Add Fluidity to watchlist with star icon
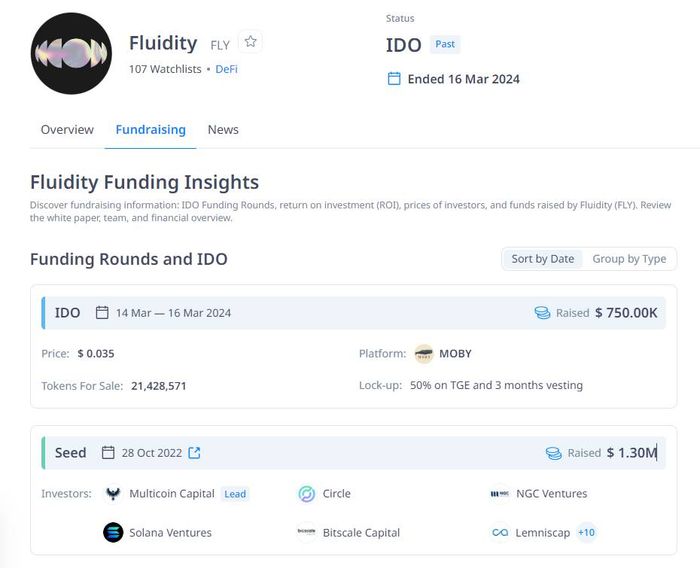 [250, 42]
